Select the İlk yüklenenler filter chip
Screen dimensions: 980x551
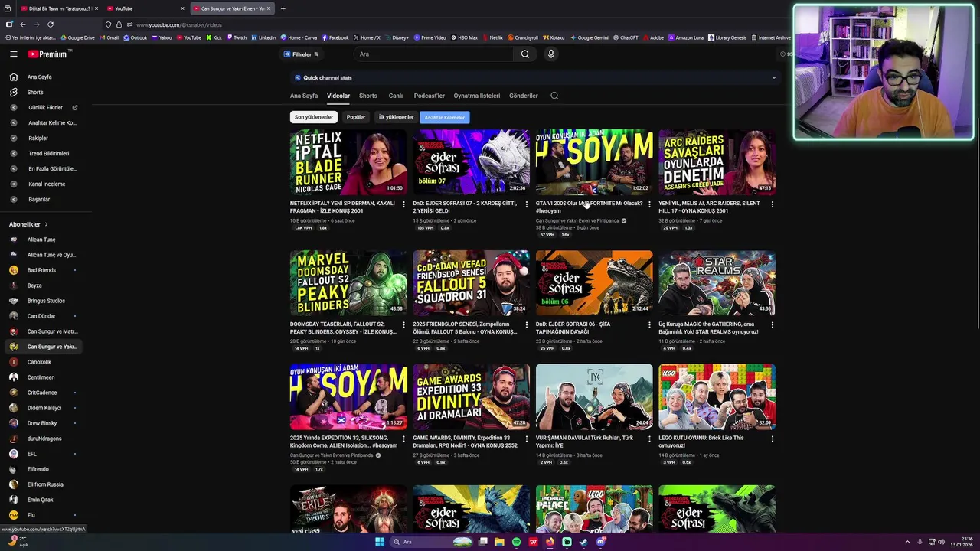(x=396, y=117)
